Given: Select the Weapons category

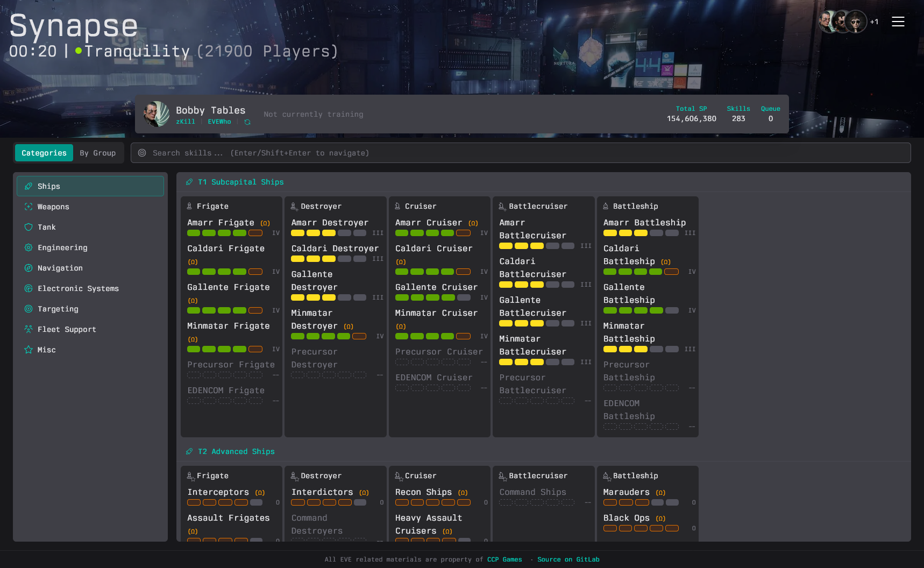Looking at the screenshot, I should 90,207.
